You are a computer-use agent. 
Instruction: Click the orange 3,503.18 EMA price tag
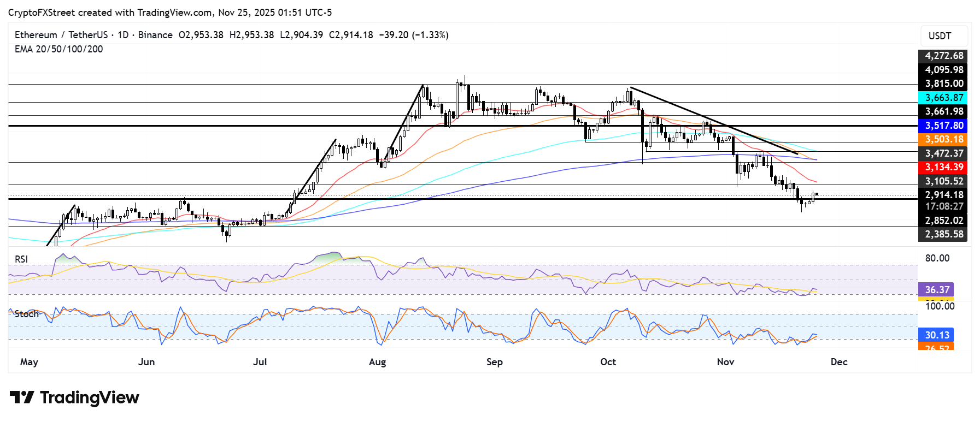[x=943, y=140]
